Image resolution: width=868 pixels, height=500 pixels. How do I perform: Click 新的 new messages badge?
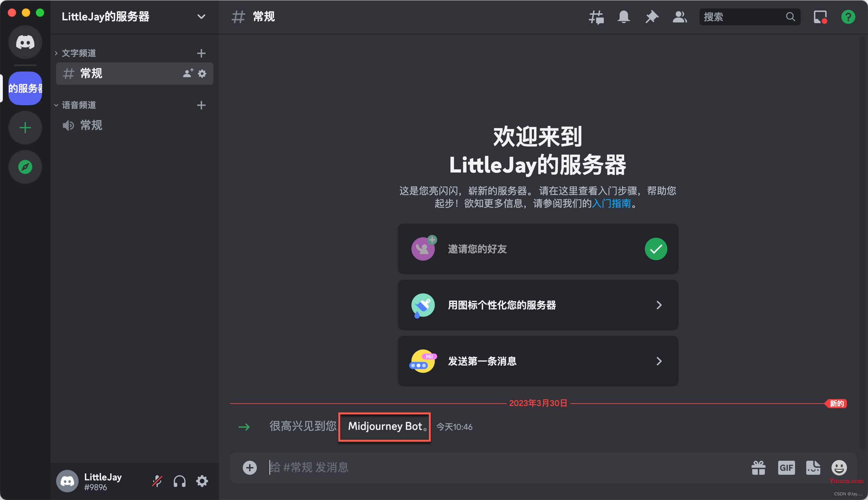click(x=837, y=404)
